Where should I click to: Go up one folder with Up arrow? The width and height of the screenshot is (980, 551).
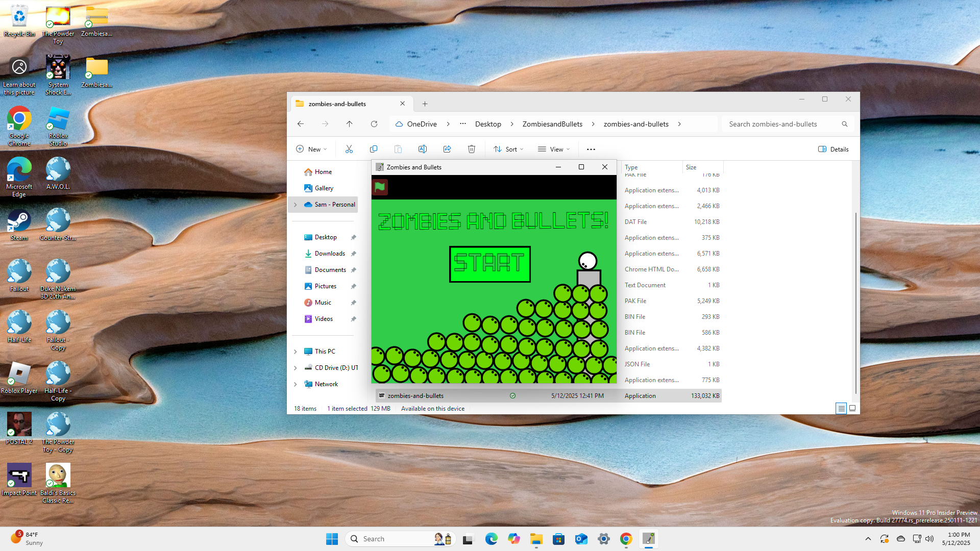point(350,124)
